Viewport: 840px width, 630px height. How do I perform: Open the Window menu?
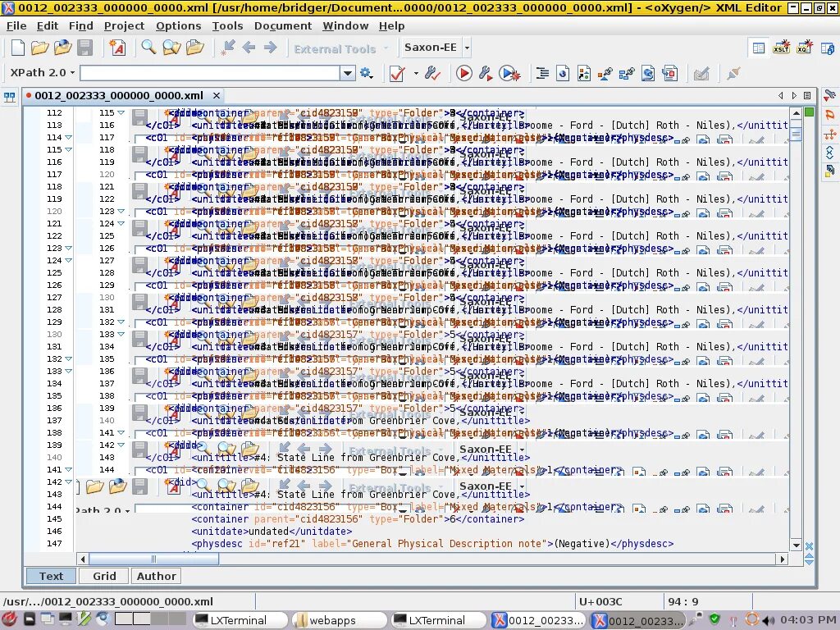tap(345, 25)
